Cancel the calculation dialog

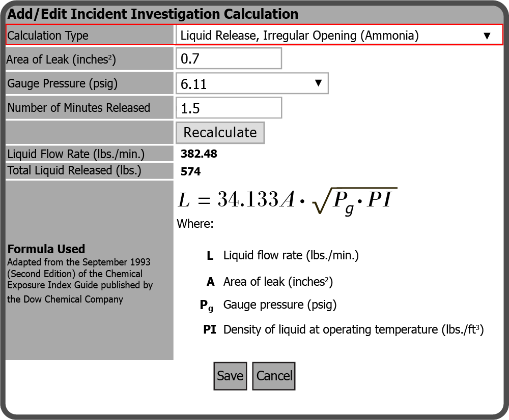click(x=274, y=376)
